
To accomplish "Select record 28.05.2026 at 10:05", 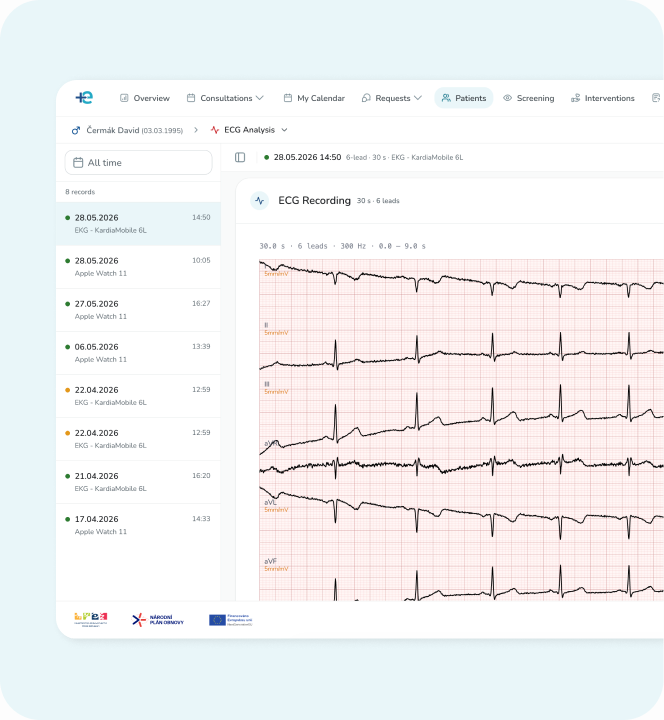I will [x=138, y=267].
